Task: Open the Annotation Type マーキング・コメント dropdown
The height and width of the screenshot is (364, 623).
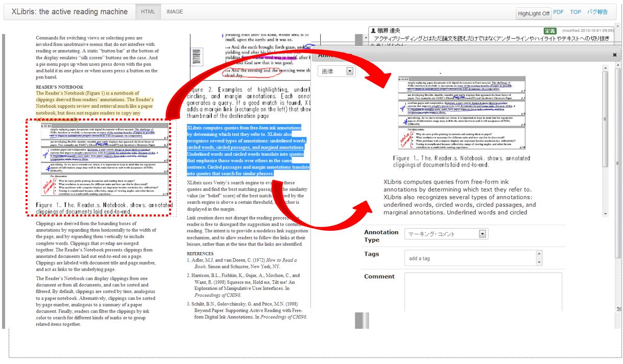Action: tap(446, 234)
